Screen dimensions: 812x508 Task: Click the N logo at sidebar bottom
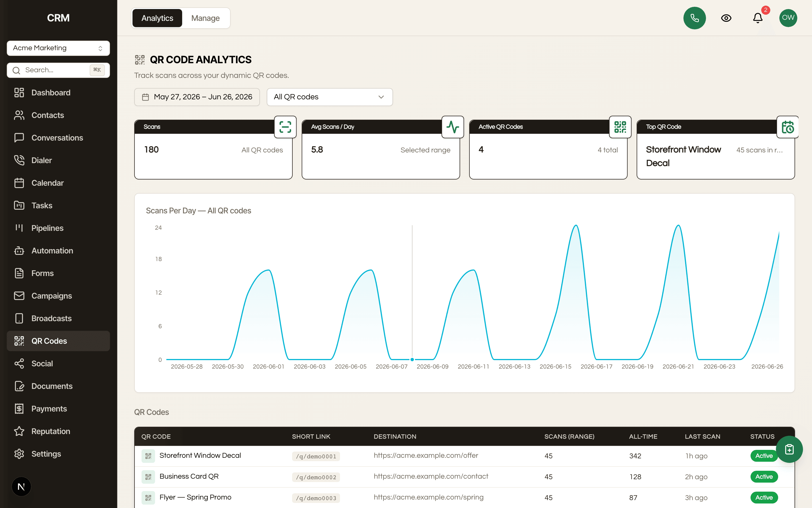coord(21,487)
